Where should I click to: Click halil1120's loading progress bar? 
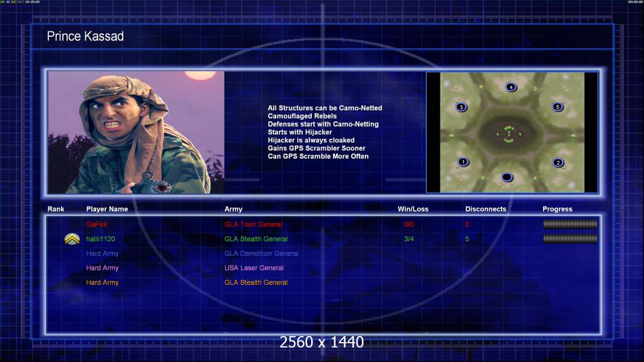click(x=570, y=238)
